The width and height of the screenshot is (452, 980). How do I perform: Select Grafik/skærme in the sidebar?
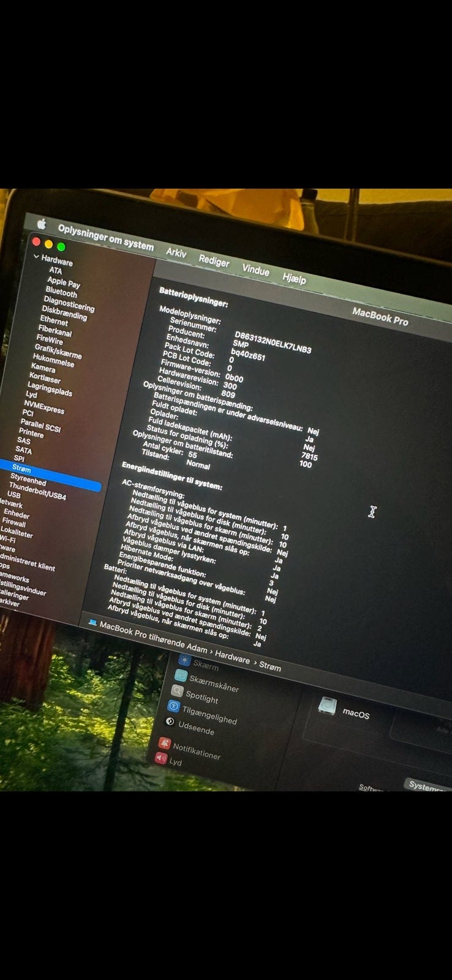(x=58, y=352)
